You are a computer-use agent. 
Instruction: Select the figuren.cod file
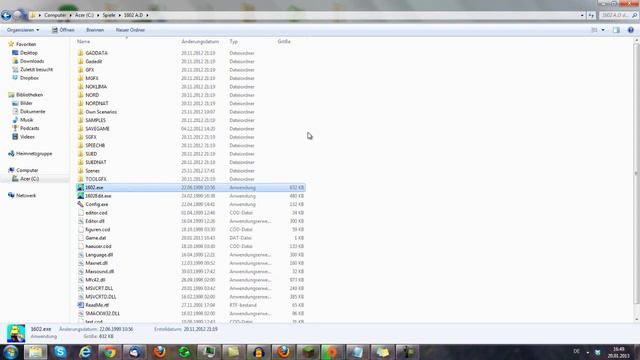98,229
